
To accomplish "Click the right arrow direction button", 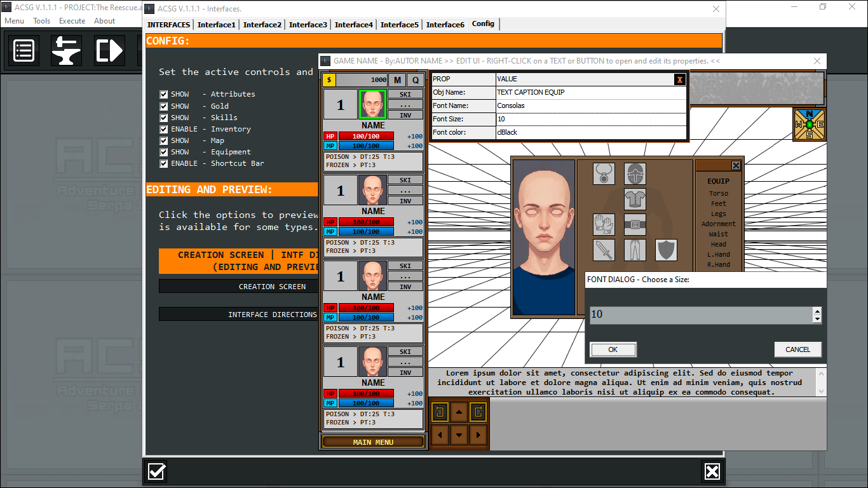I will [x=478, y=435].
